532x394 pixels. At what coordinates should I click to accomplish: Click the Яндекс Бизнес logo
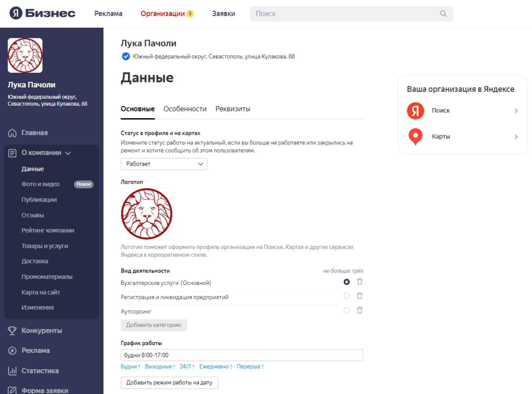point(42,13)
